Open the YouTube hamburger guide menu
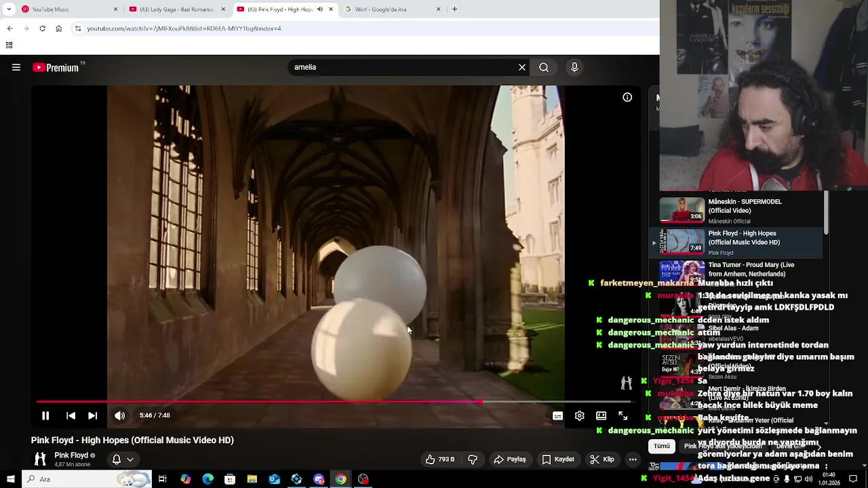868x488 pixels. tap(16, 67)
